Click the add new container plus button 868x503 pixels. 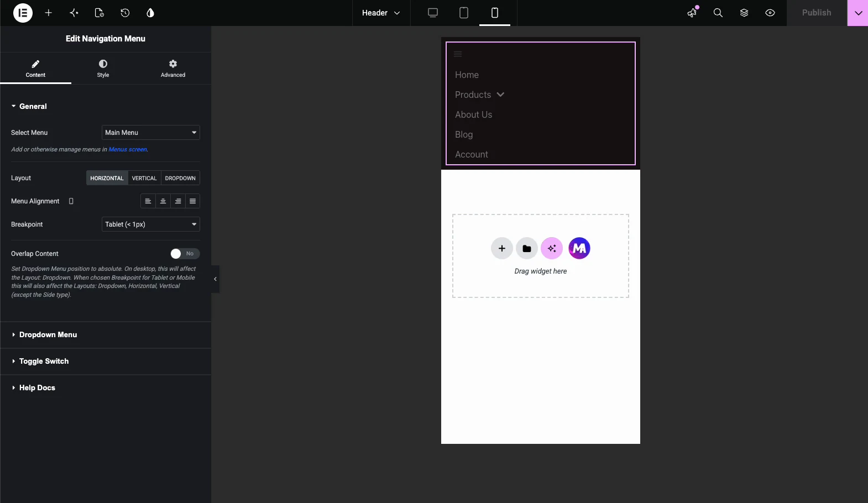(502, 249)
